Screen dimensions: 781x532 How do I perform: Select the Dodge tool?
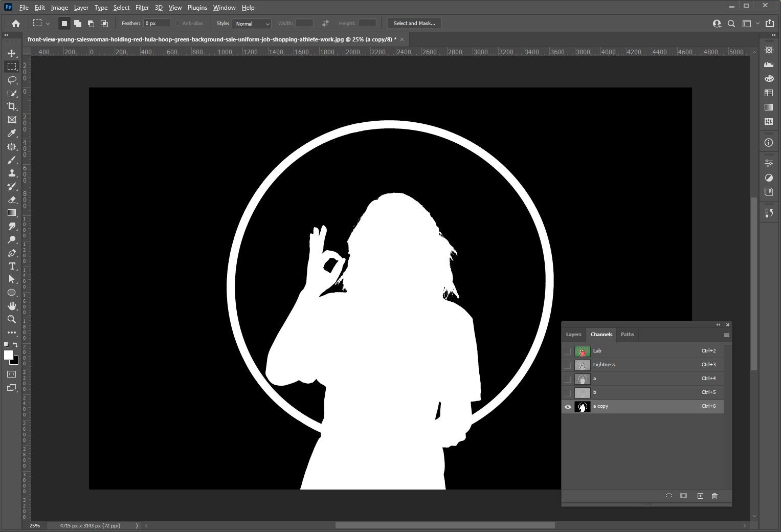(12, 239)
